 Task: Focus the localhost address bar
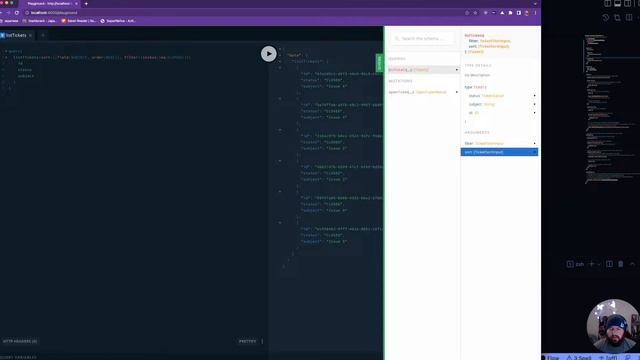coord(245,13)
